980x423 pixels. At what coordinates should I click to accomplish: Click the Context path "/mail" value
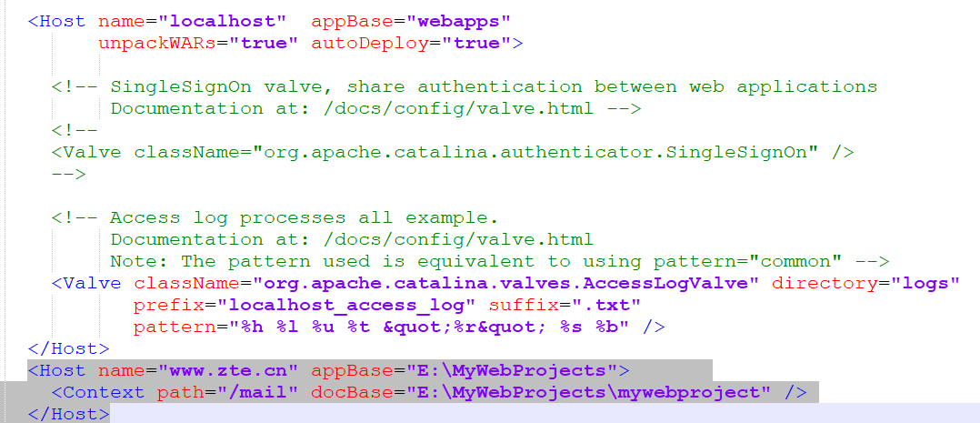(x=257, y=392)
